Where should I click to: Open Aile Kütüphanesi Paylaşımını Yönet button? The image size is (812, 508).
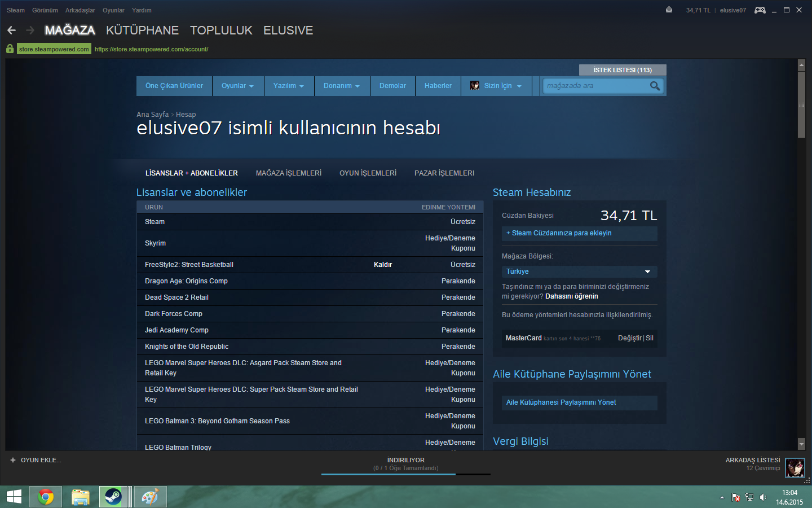click(x=580, y=402)
